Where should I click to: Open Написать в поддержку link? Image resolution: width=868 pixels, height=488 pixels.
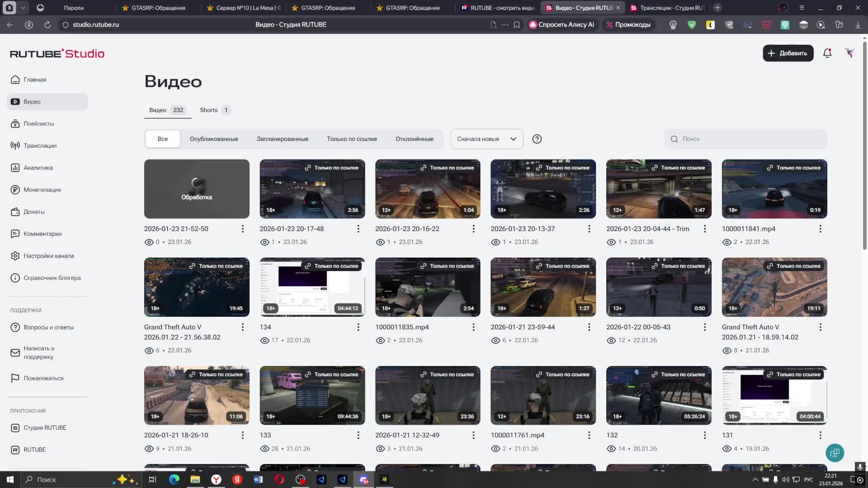(39, 352)
